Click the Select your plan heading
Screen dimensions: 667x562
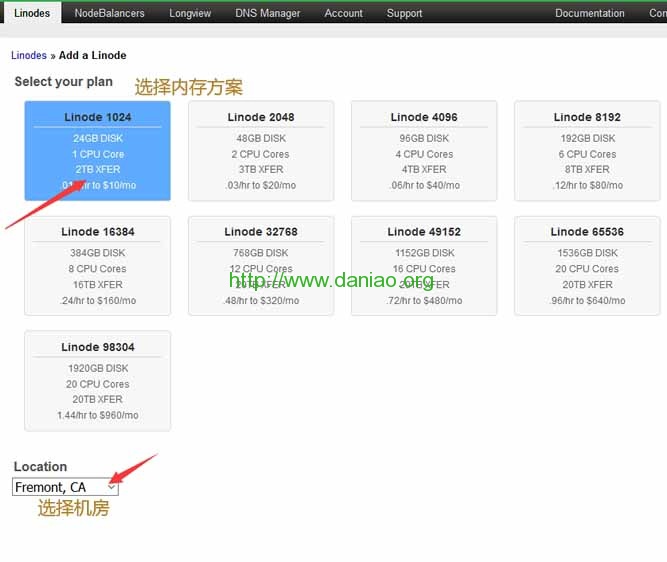point(63,82)
